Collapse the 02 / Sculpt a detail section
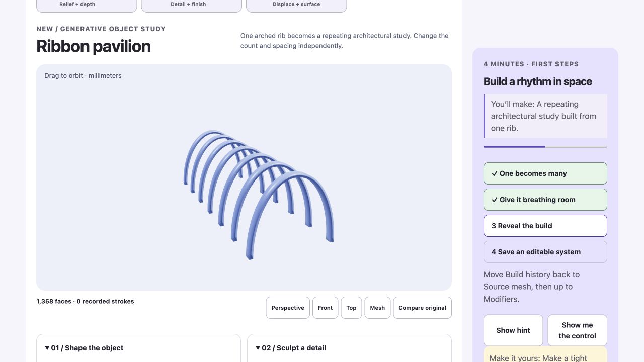The image size is (644, 362). click(x=291, y=348)
